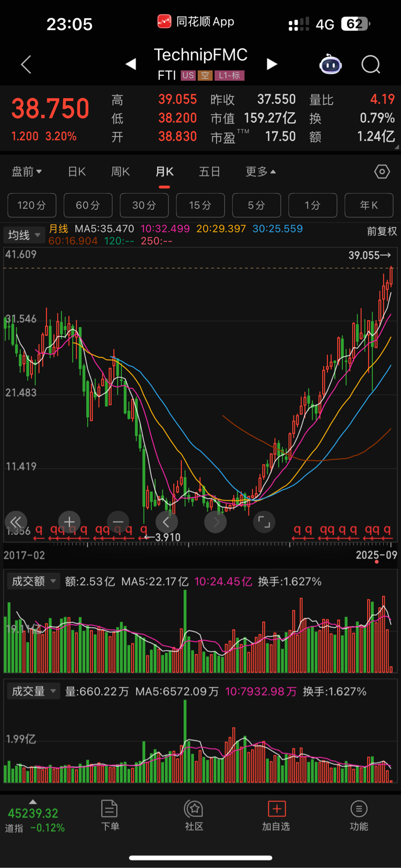Screen dimensions: 401x868
Task: Select 5分 period button
Action: click(256, 205)
